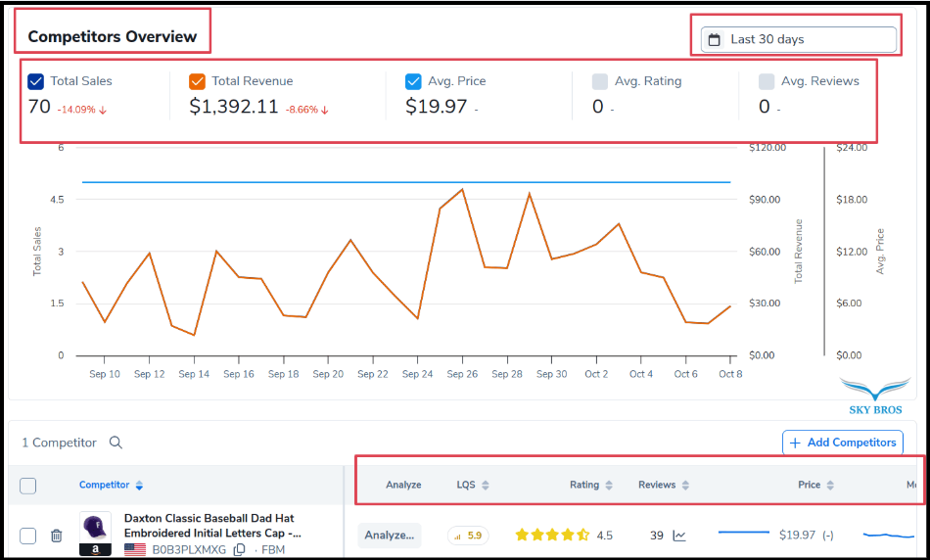Open the Last 30 days date picker

pos(798,40)
